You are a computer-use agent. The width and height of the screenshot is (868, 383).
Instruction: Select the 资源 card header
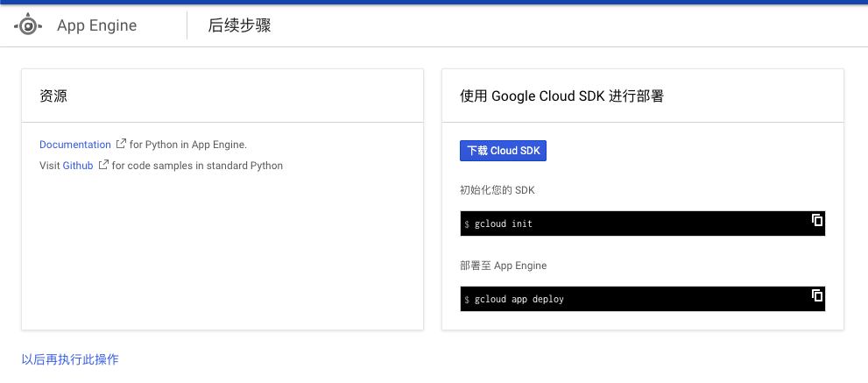pyautogui.click(x=222, y=96)
